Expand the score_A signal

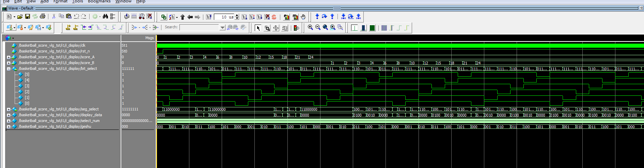tap(9, 57)
